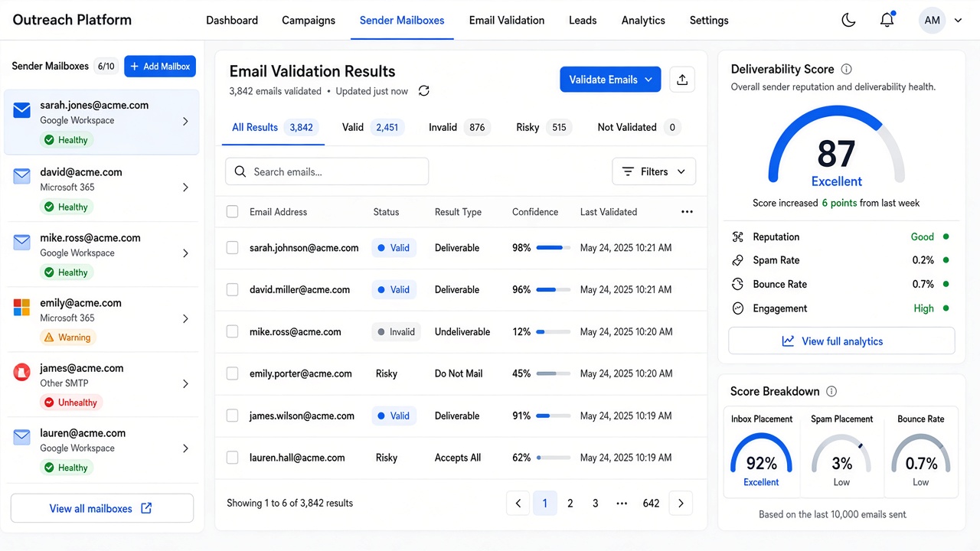The height and width of the screenshot is (551, 980).
Task: Expand the AM user account menu
Action: coord(940,21)
